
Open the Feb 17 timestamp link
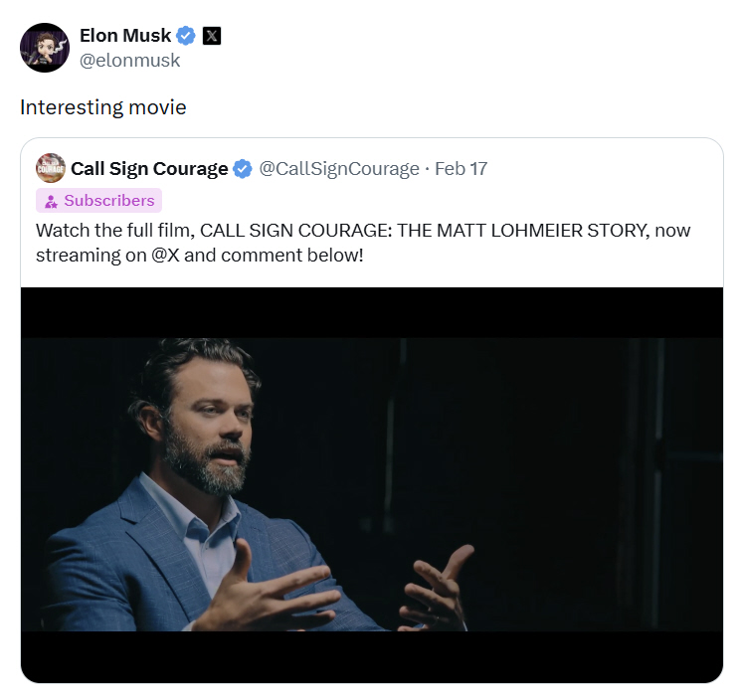pyautogui.click(x=462, y=169)
